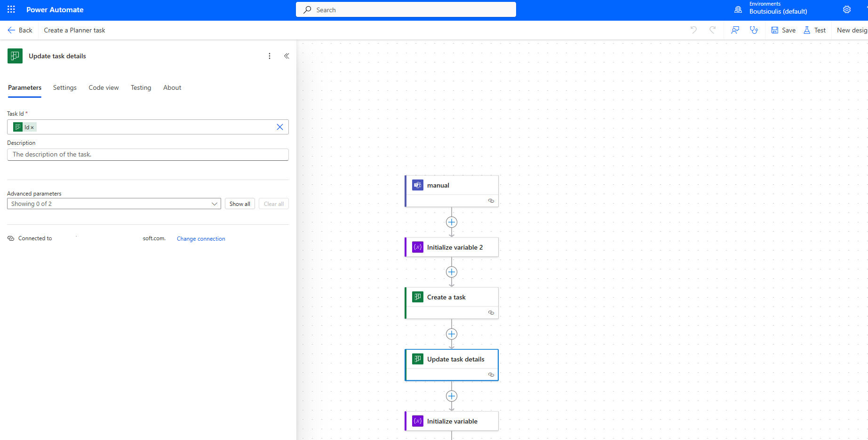Switch to the Code view tab
The height and width of the screenshot is (440, 868).
coord(104,88)
